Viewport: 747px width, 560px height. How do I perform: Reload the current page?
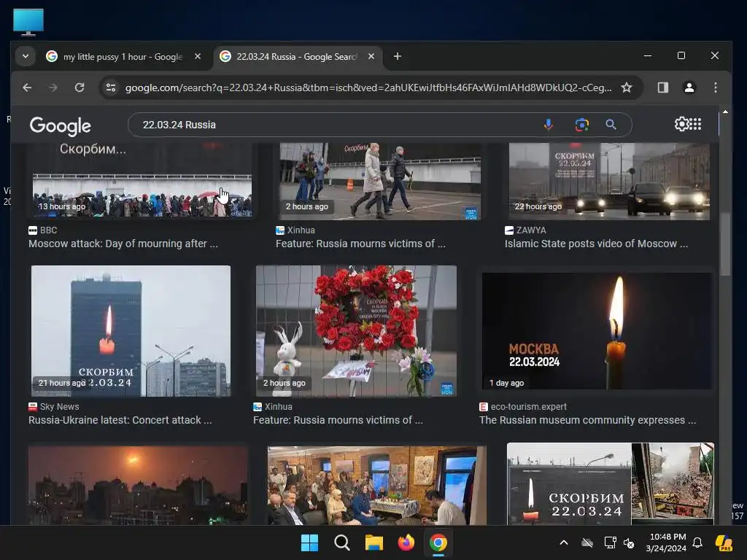pyautogui.click(x=80, y=87)
